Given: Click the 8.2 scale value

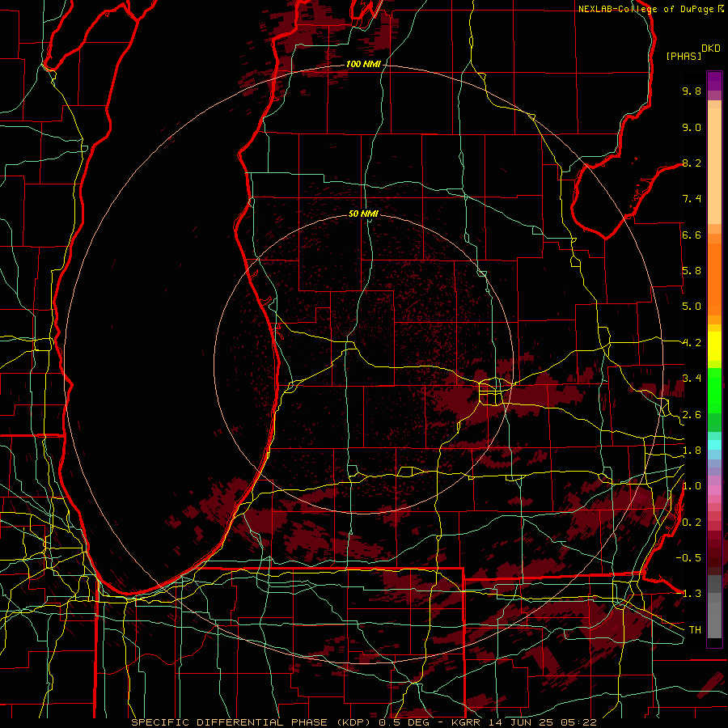Looking at the screenshot, I should coord(692,163).
